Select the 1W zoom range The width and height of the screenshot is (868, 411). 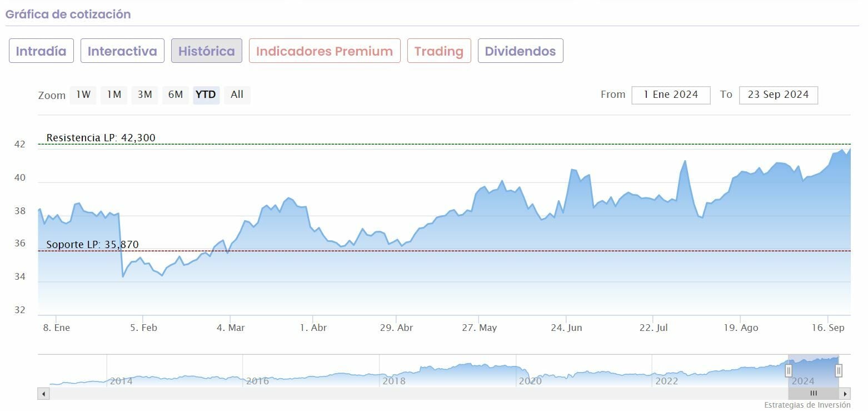[83, 95]
